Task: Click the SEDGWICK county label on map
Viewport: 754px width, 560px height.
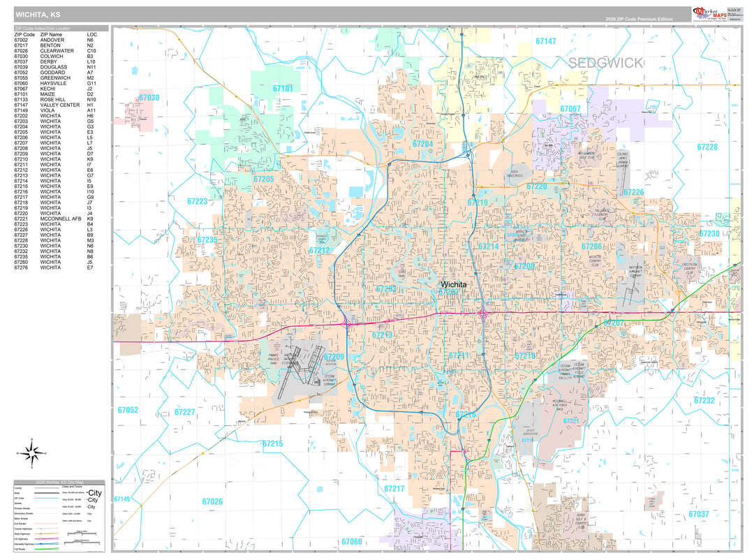Action: 605,63
